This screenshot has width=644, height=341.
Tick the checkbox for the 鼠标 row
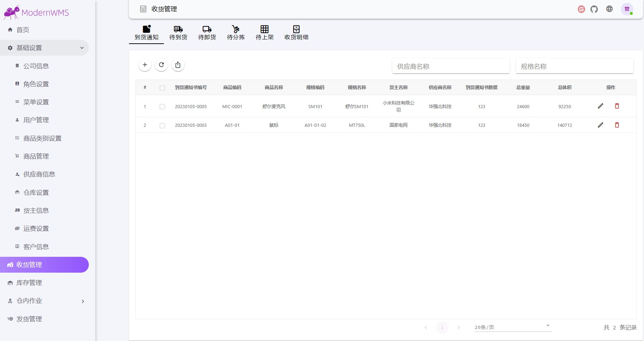coord(162,125)
